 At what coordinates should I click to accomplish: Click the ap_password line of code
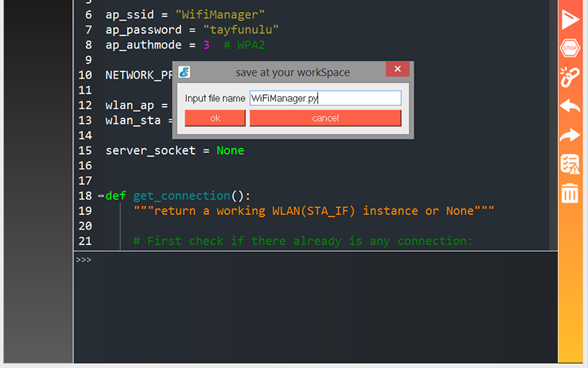click(x=191, y=30)
